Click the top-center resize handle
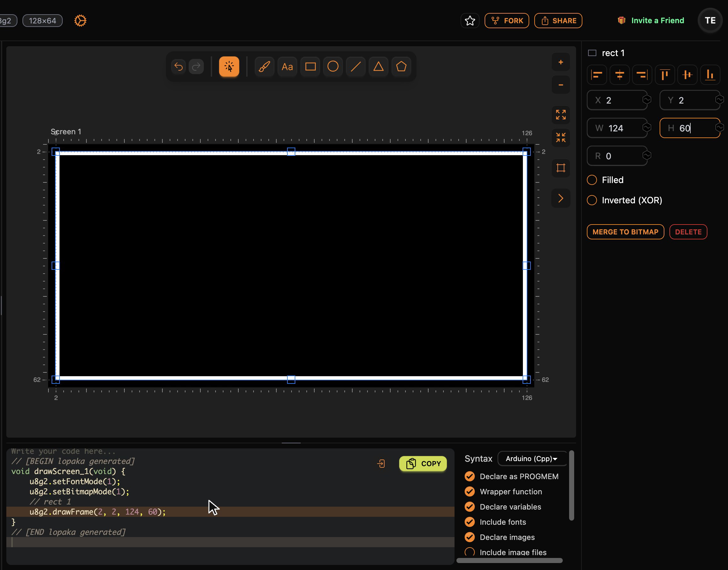 [291, 152]
